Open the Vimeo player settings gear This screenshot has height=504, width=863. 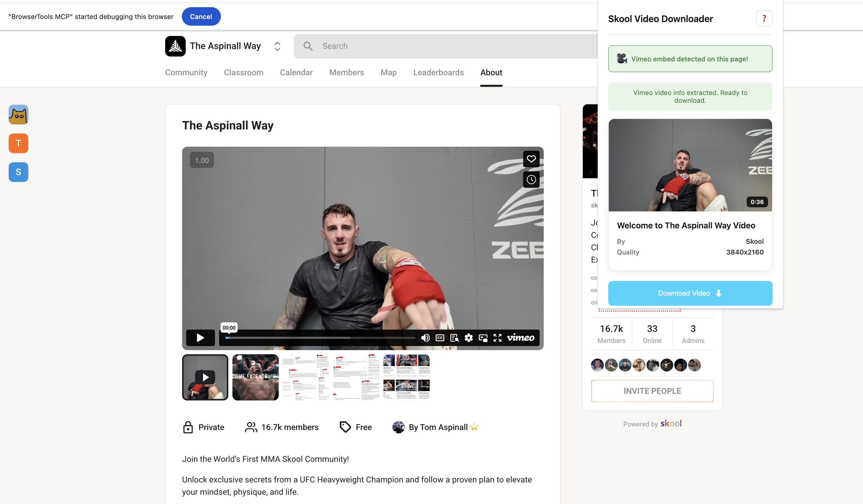click(x=468, y=338)
